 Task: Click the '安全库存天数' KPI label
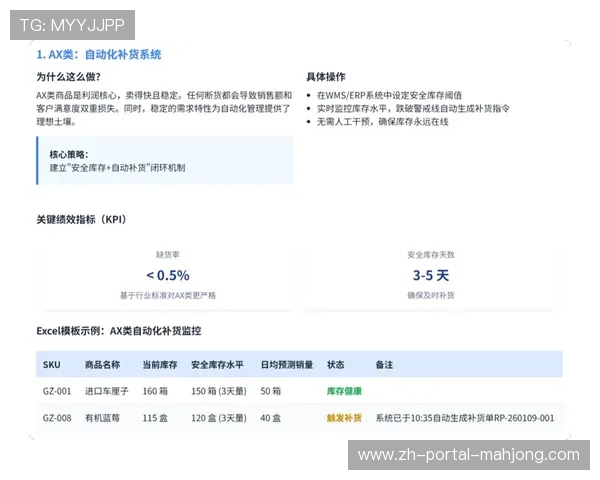[x=430, y=255]
